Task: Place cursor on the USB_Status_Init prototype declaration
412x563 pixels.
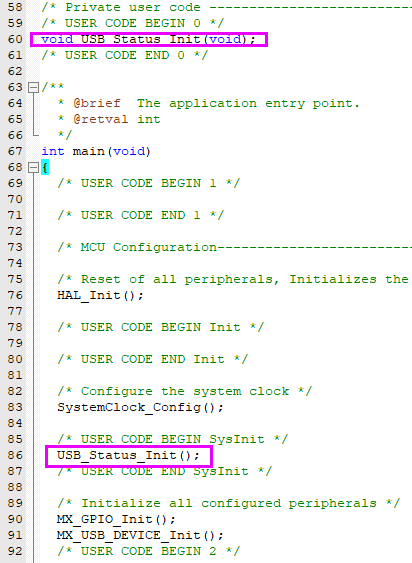Action: coord(148,39)
